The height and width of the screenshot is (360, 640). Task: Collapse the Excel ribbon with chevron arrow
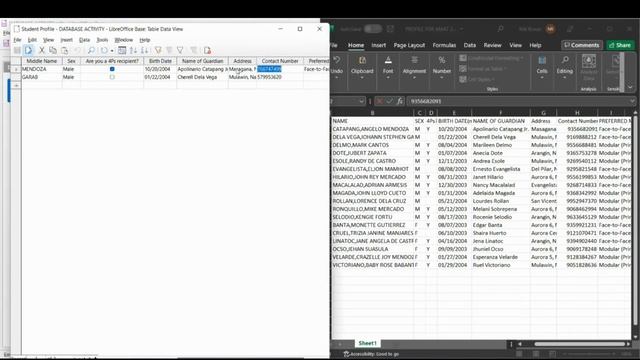[631, 87]
